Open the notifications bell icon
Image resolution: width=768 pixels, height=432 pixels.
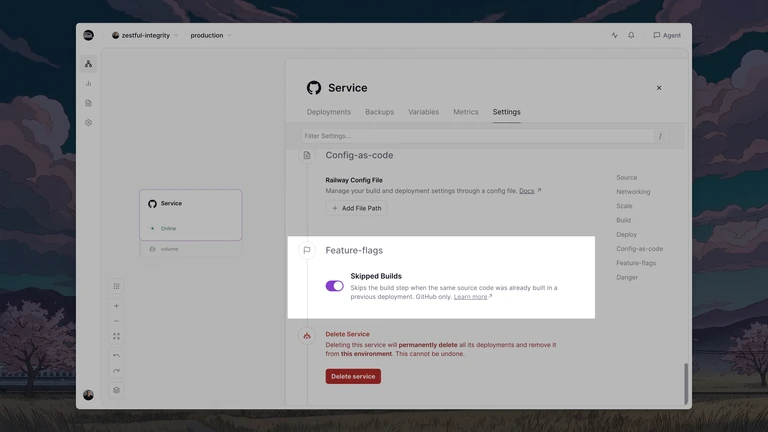coord(631,35)
